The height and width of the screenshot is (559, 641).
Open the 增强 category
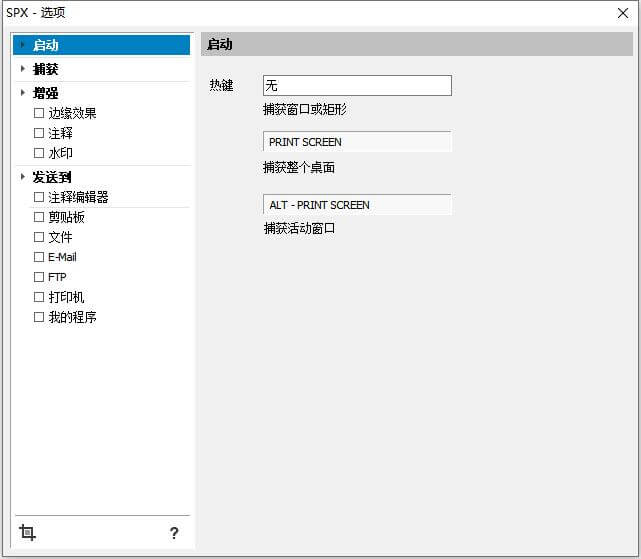click(x=45, y=93)
